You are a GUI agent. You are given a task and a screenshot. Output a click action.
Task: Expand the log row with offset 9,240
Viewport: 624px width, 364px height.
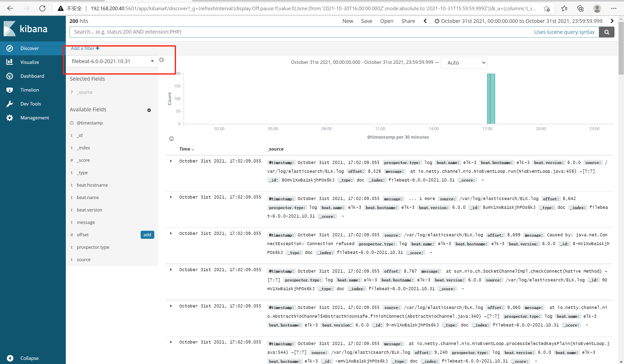tap(171, 342)
